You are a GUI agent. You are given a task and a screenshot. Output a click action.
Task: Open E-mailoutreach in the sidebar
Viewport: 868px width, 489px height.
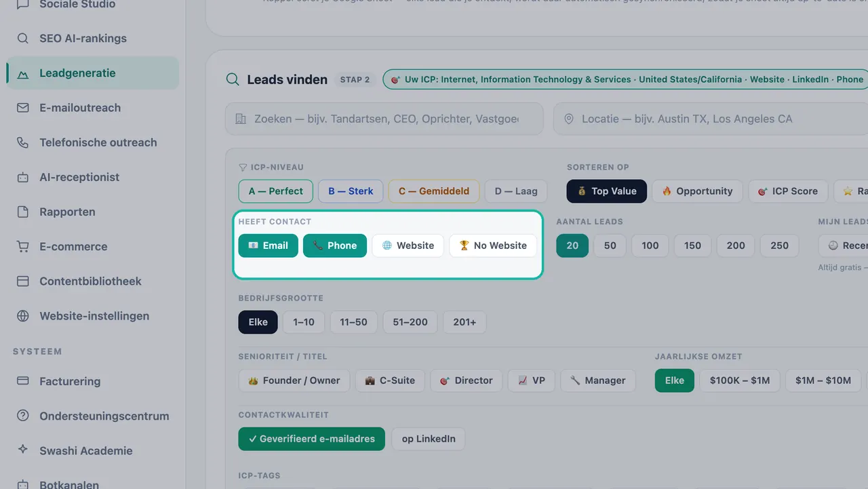click(x=92, y=108)
